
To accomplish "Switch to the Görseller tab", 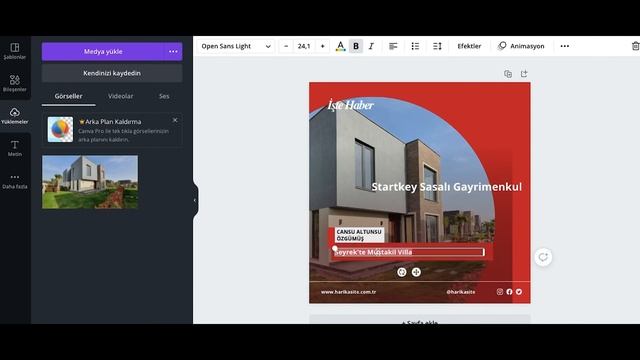I will pos(68,96).
